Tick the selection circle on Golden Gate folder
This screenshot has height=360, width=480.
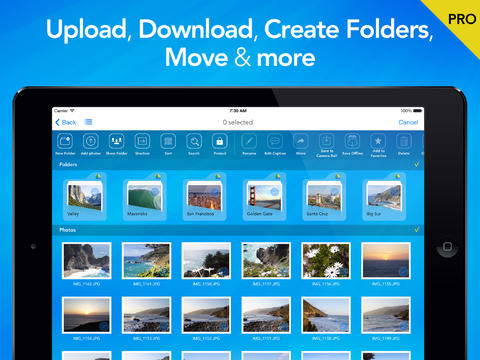(274, 191)
